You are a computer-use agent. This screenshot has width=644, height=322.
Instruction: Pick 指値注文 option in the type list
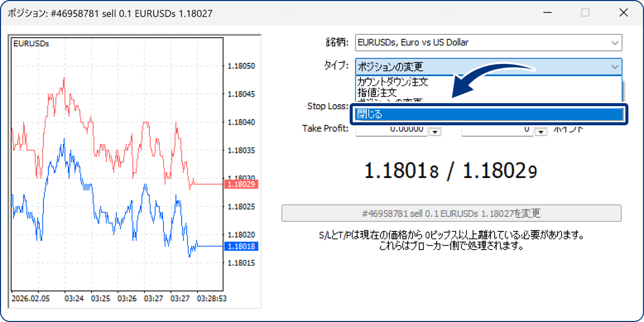point(377,93)
